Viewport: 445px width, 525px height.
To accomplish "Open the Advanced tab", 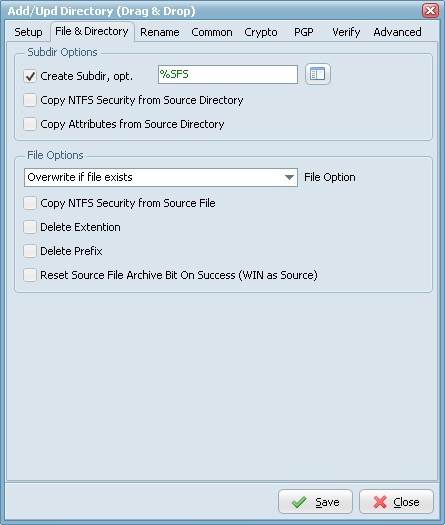I will pyautogui.click(x=397, y=32).
